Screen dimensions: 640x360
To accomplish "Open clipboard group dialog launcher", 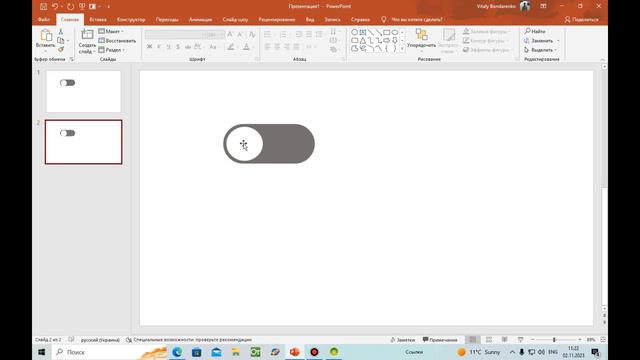I will (71, 59).
